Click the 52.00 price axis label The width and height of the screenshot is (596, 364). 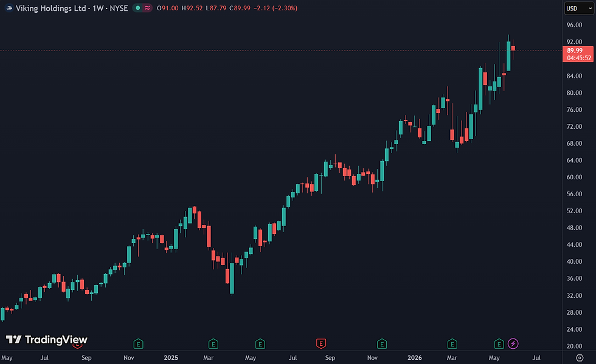pyautogui.click(x=574, y=211)
